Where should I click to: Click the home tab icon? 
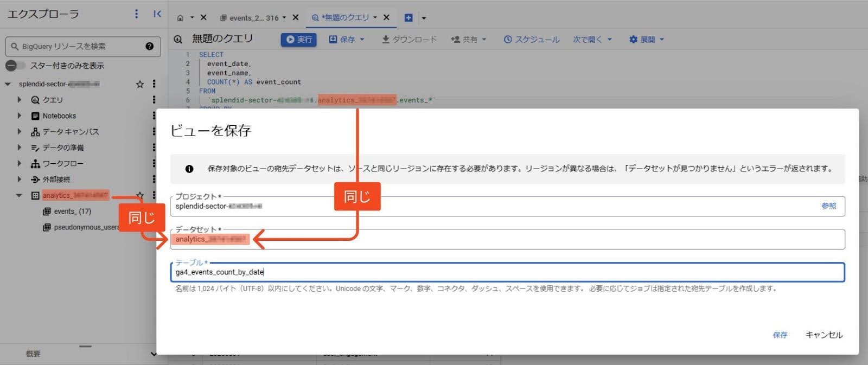click(180, 18)
